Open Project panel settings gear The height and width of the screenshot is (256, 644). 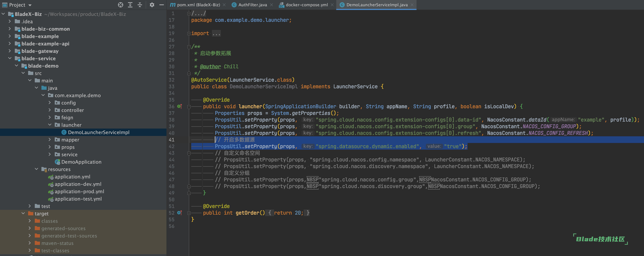coord(152,5)
